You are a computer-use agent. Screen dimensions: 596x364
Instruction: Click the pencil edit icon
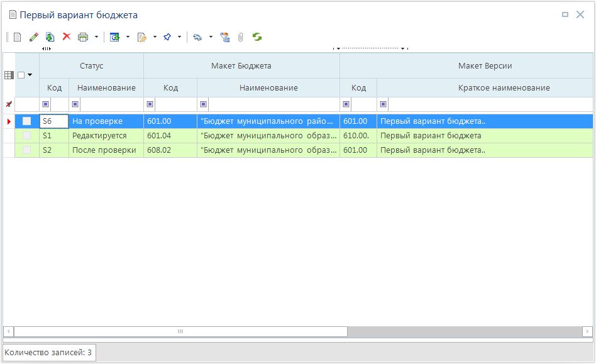pyautogui.click(x=34, y=37)
